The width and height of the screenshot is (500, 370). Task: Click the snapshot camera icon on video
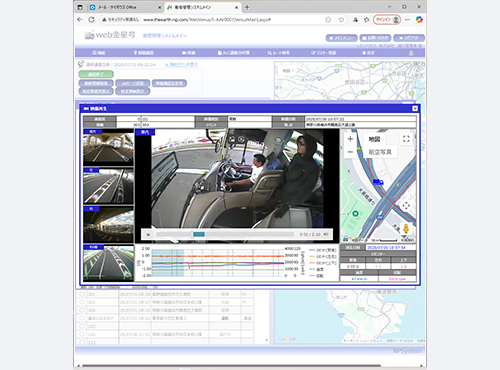click(x=232, y=140)
